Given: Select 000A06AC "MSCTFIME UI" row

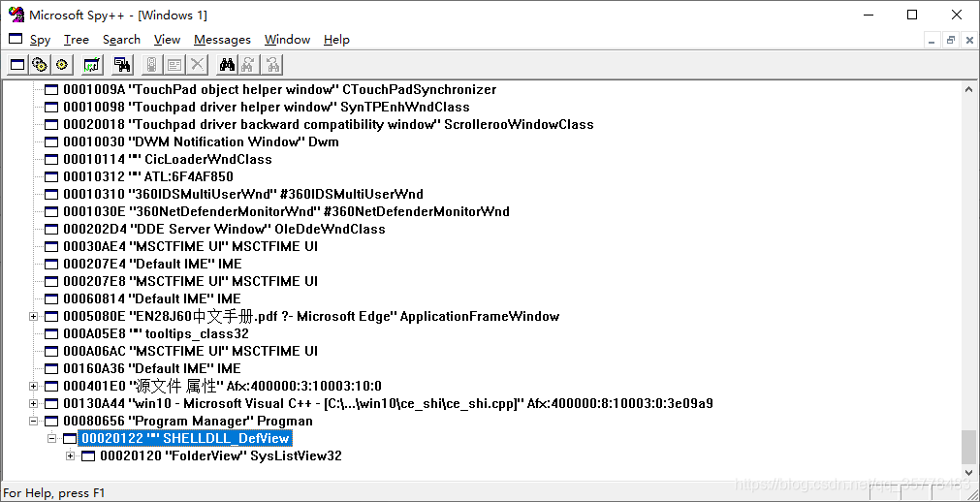Looking at the screenshot, I should click(190, 352).
